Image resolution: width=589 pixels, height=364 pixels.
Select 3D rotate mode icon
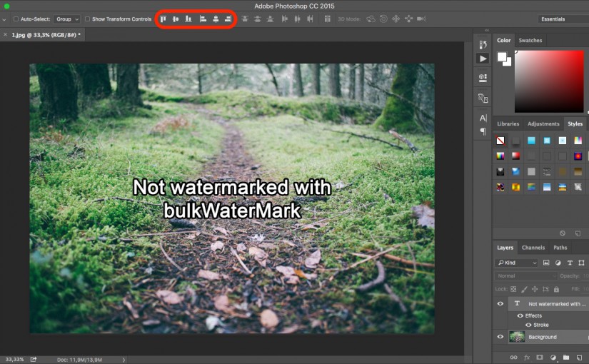click(x=371, y=19)
